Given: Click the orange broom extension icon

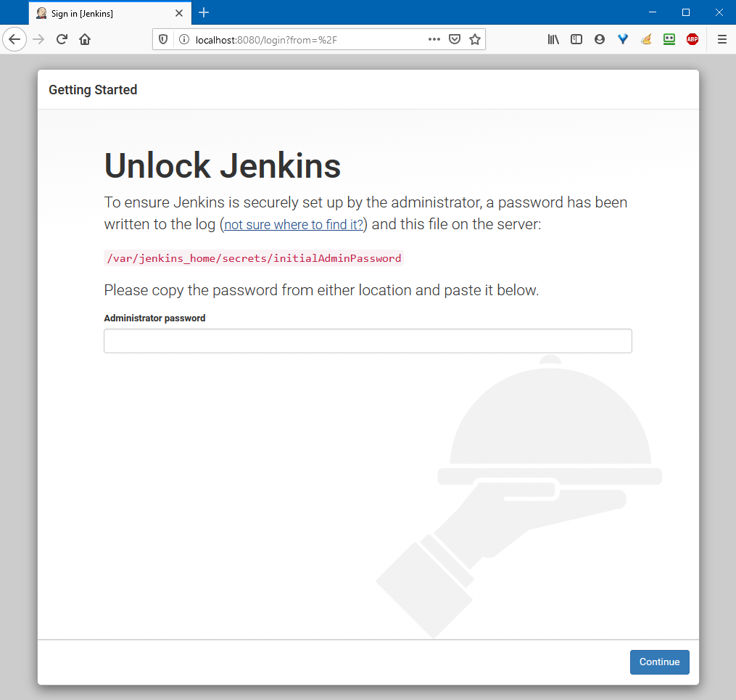Looking at the screenshot, I should (646, 39).
